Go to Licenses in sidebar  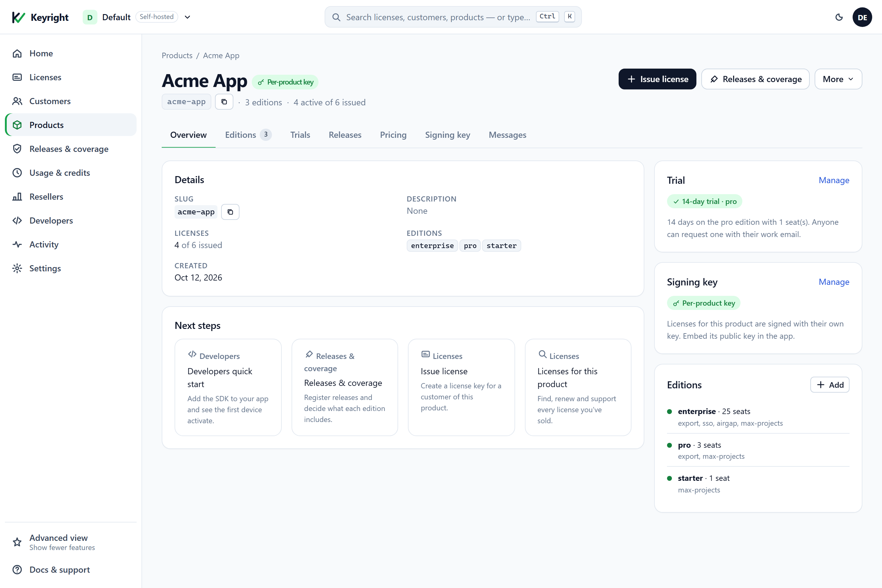pyautogui.click(x=71, y=77)
